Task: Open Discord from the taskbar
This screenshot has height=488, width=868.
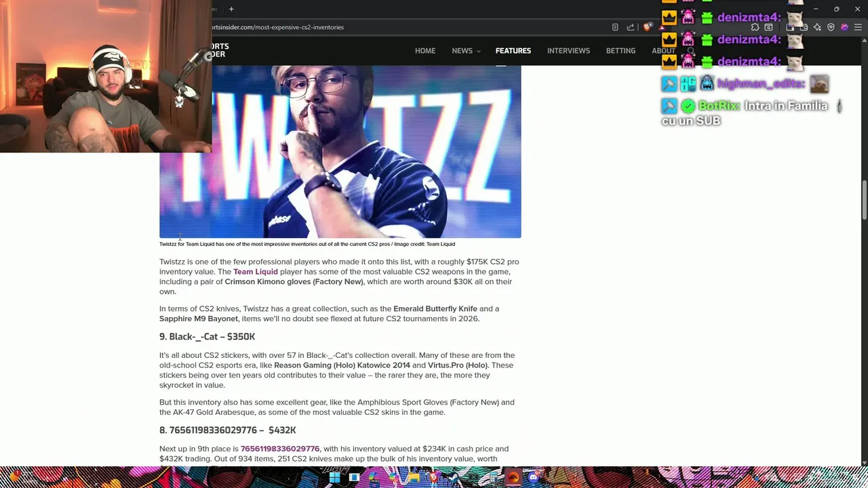Action: [534, 478]
